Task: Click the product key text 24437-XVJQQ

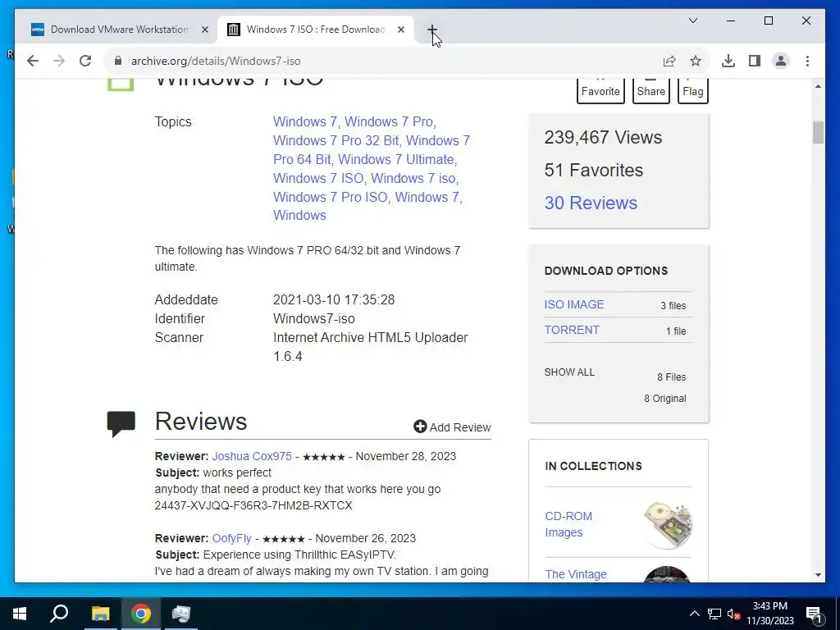Action: 253,505
